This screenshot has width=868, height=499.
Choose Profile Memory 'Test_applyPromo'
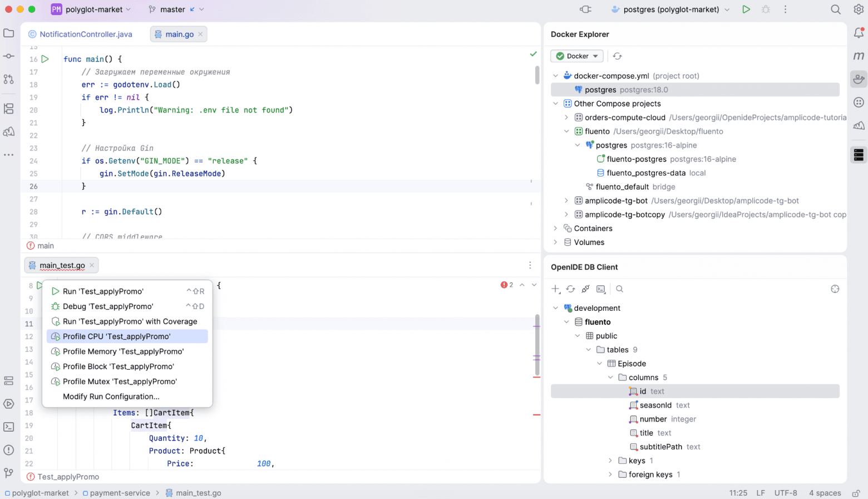pos(127,351)
